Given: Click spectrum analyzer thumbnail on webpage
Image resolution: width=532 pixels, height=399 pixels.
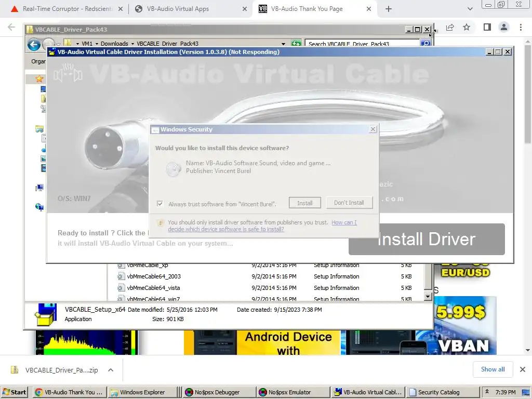Looking at the screenshot, I should coord(87,343).
